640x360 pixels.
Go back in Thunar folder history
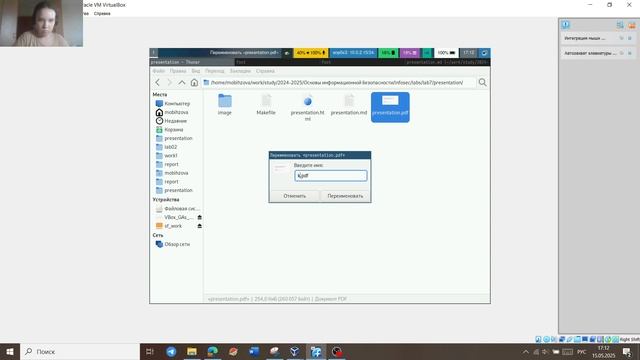[x=158, y=82]
